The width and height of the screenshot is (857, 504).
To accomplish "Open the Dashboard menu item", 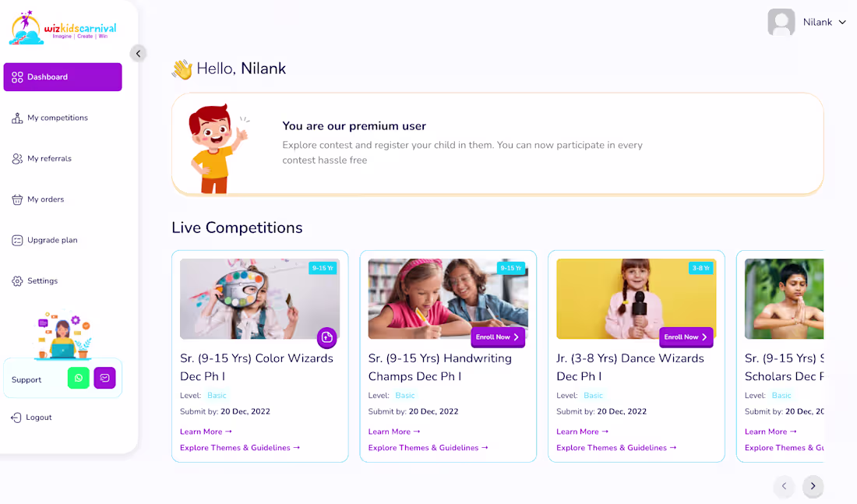I will tap(62, 77).
